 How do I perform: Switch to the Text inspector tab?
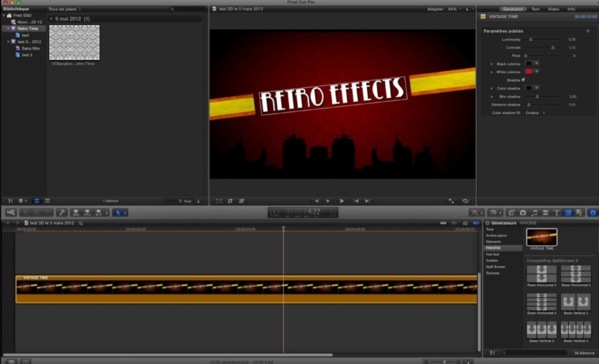[536, 9]
